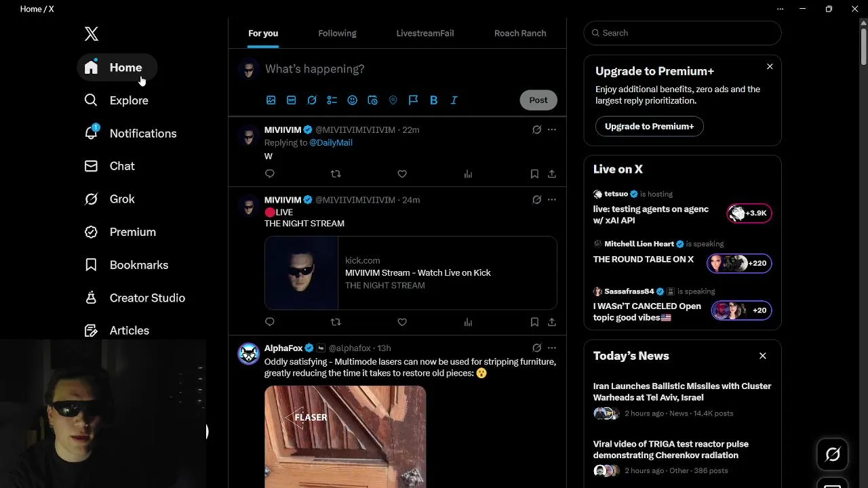Open Grok explain on 'W' post
The image size is (868, 488).
click(x=536, y=129)
